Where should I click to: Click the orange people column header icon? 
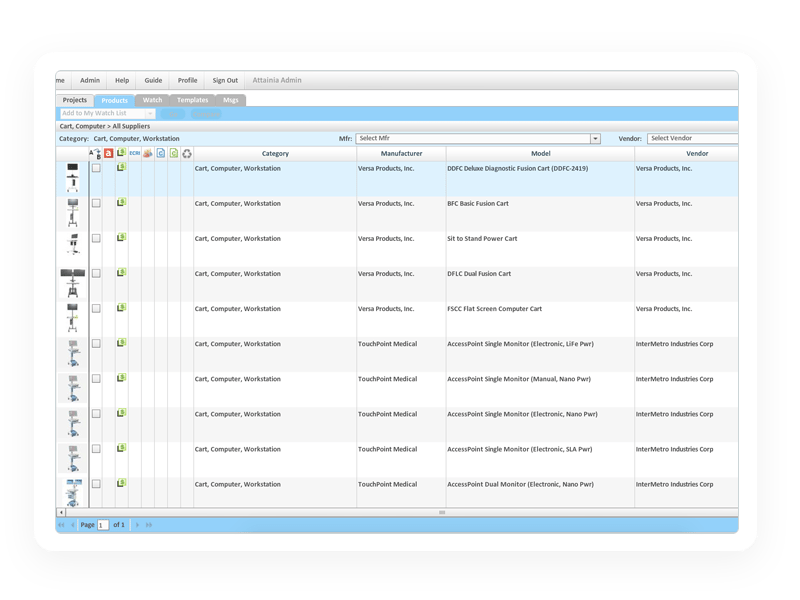point(147,153)
